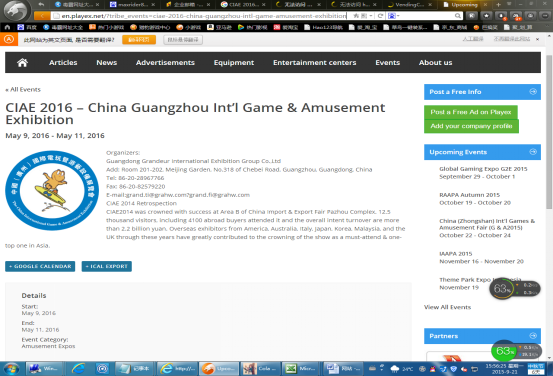553x376 pixels.
Task: Open the Entertainment centers menu
Action: click(314, 62)
